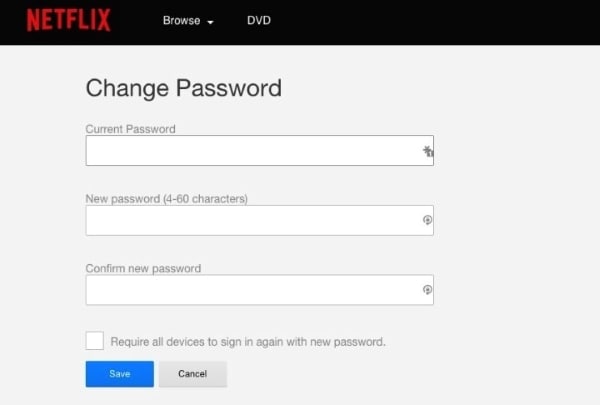Go to the DVD section
This screenshot has height=405, width=600.
coord(259,20)
